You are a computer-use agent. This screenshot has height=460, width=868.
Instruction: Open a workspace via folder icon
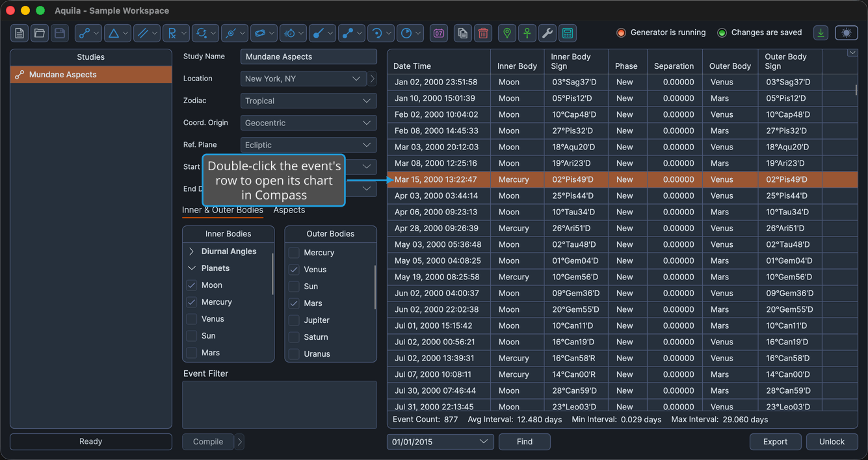40,33
